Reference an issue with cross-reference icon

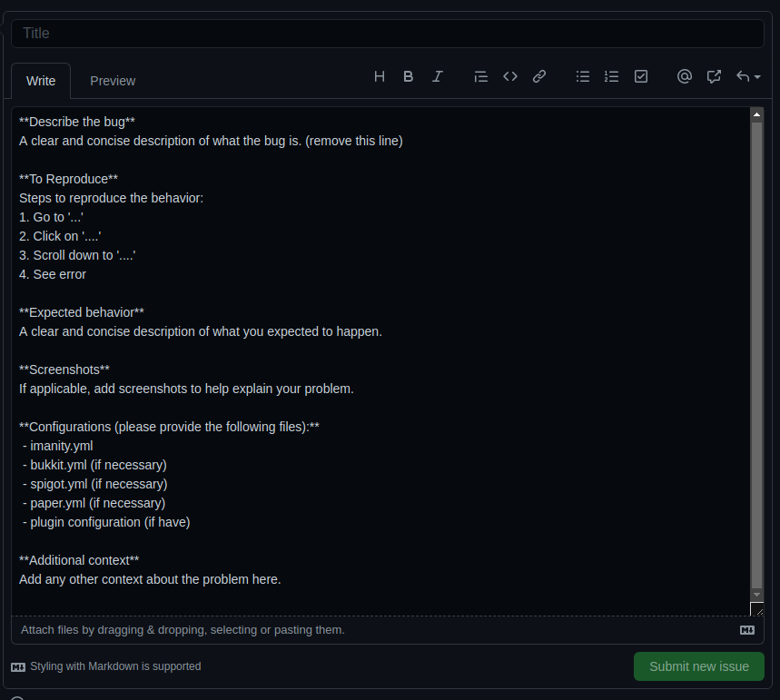[x=714, y=76]
